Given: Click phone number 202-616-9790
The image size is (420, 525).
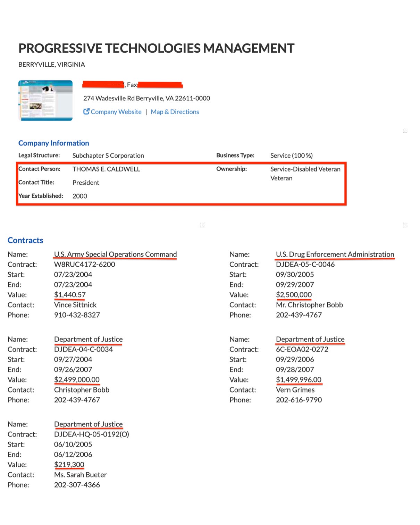Looking at the screenshot, I should point(299,400).
